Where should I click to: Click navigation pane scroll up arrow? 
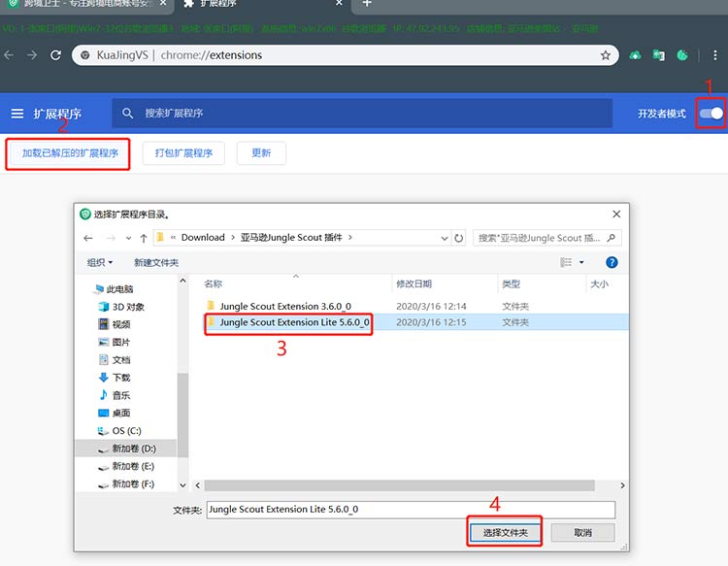coord(182,281)
